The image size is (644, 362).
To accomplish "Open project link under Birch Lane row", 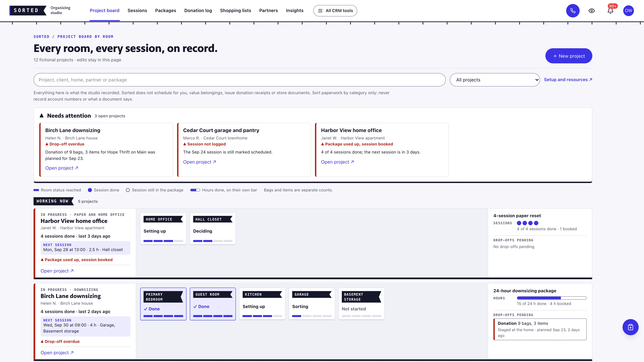I will point(57,352).
